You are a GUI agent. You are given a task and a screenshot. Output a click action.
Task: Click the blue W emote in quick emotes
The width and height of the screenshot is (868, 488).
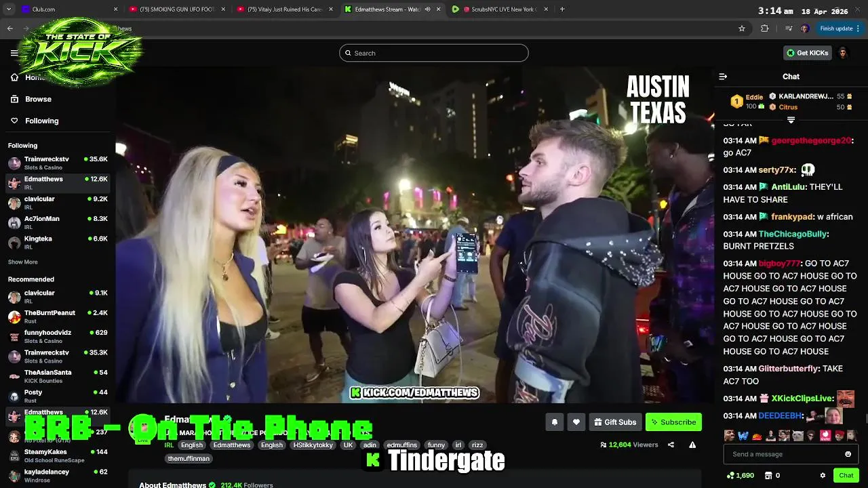(743, 435)
